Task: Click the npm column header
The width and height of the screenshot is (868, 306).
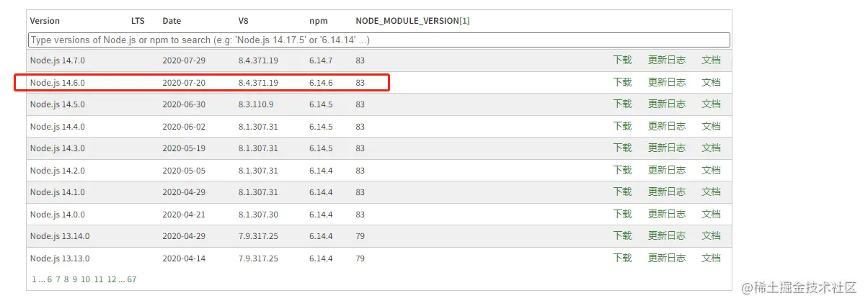Action: (319, 21)
